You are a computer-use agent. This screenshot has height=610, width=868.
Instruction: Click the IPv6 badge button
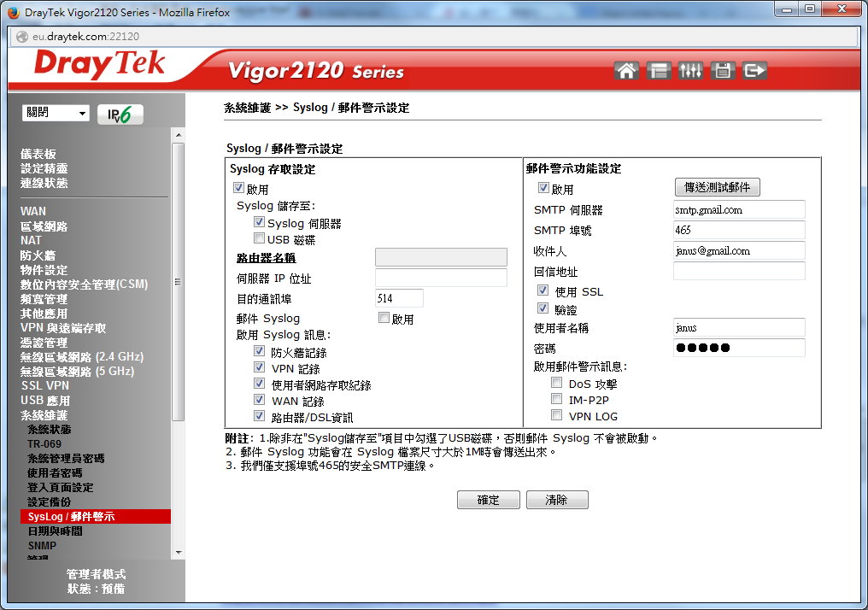coord(120,114)
